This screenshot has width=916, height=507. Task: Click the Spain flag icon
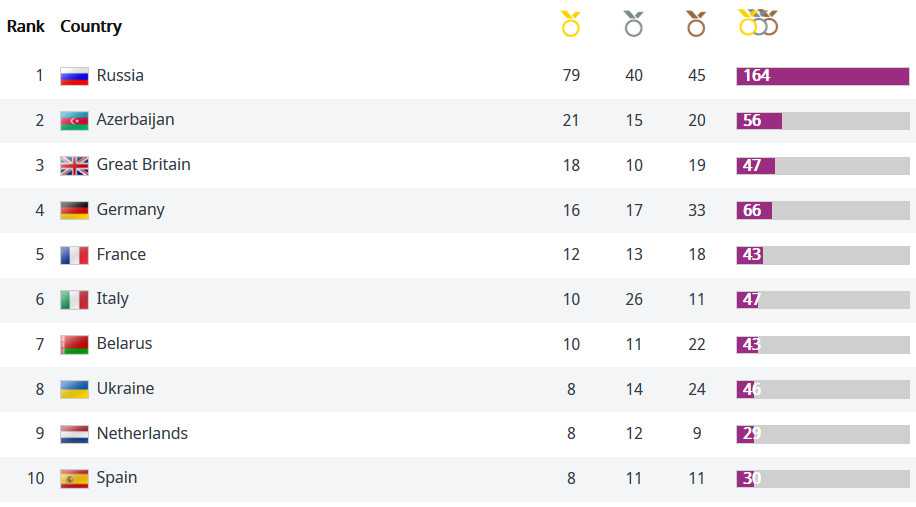point(74,478)
